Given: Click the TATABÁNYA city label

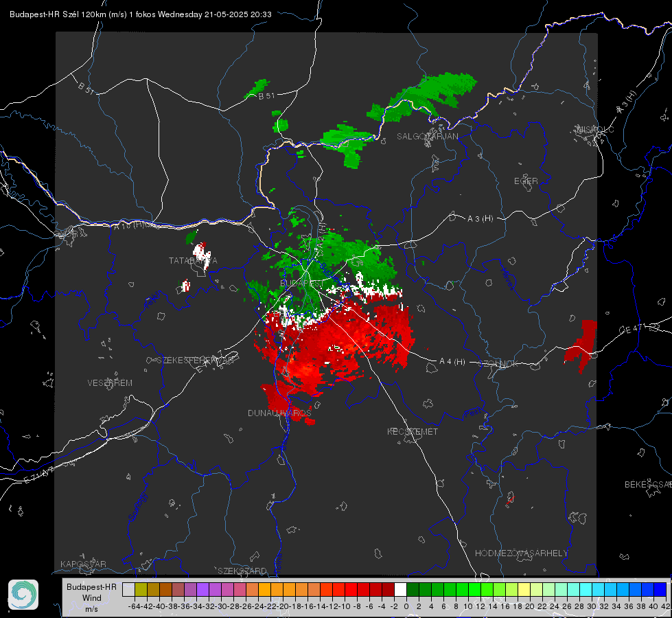Looking at the screenshot, I should (x=193, y=260).
